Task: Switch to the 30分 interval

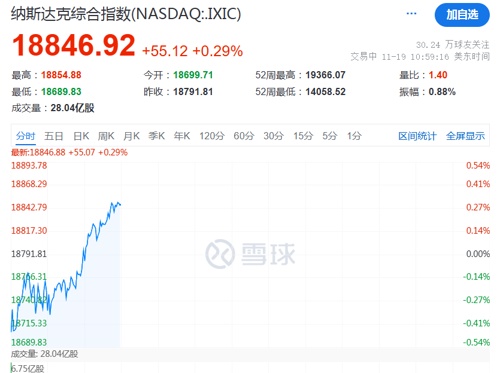Action: 273,136
